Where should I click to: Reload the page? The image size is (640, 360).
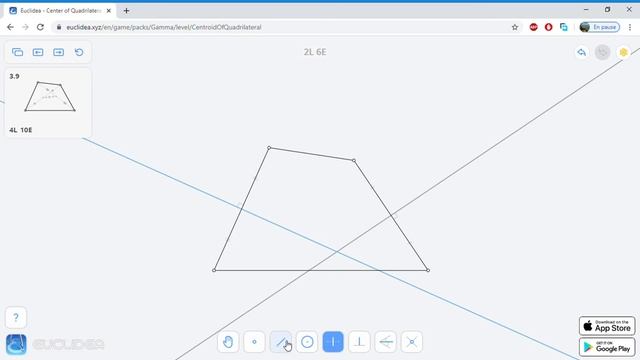(40, 27)
